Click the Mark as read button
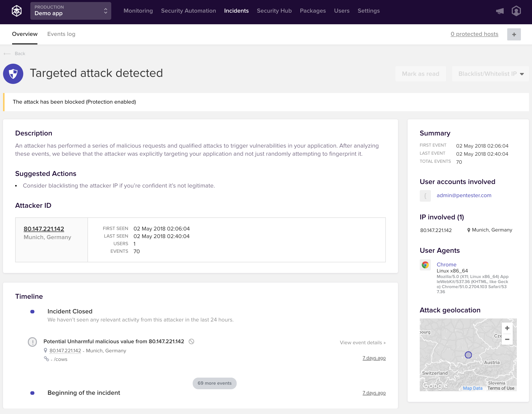Viewport: 532px width, 414px height. click(x=420, y=74)
